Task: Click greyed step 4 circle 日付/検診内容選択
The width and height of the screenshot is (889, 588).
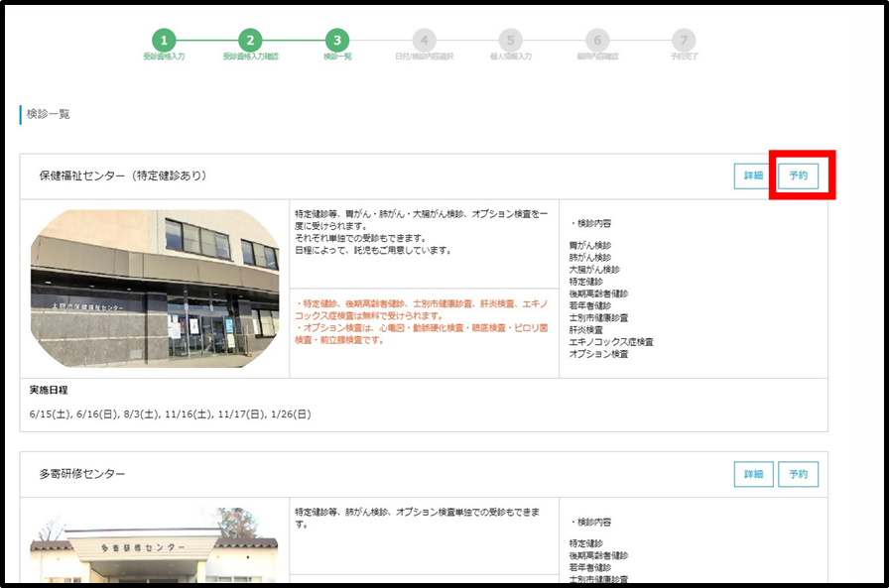Action: pyautogui.click(x=424, y=41)
